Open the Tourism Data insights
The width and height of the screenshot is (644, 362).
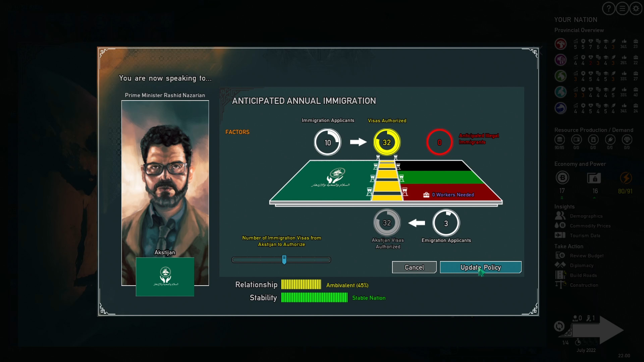pos(585,235)
